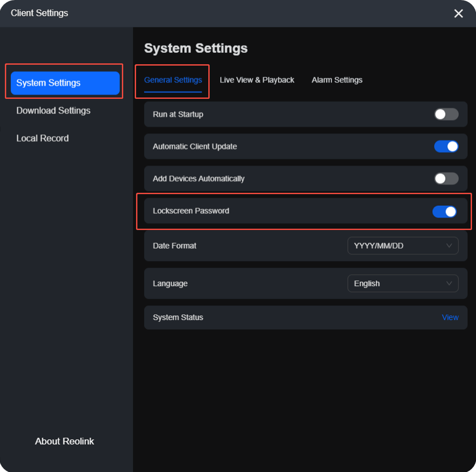The height and width of the screenshot is (472, 476).
Task: Open Local Record in sidebar
Action: (x=43, y=138)
